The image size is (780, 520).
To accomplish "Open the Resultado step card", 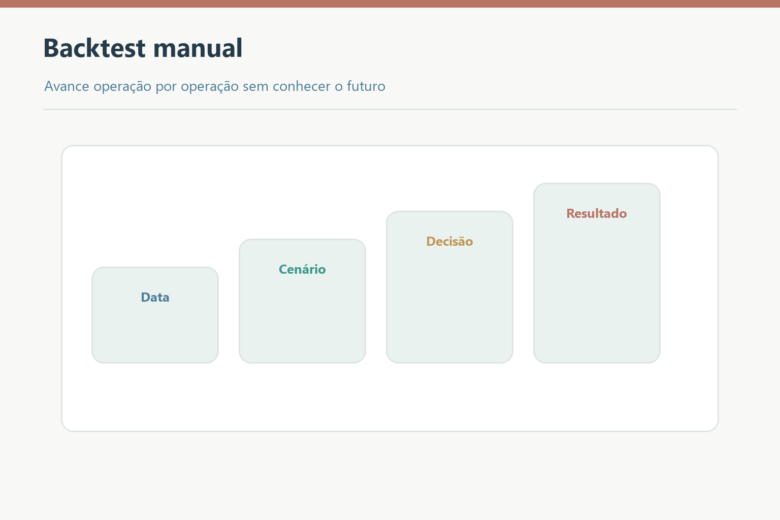I will [x=597, y=273].
